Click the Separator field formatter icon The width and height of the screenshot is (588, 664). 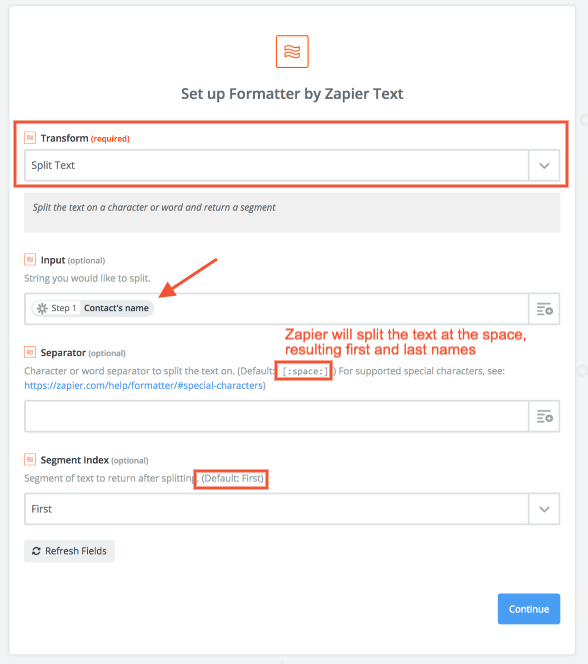[x=30, y=352]
